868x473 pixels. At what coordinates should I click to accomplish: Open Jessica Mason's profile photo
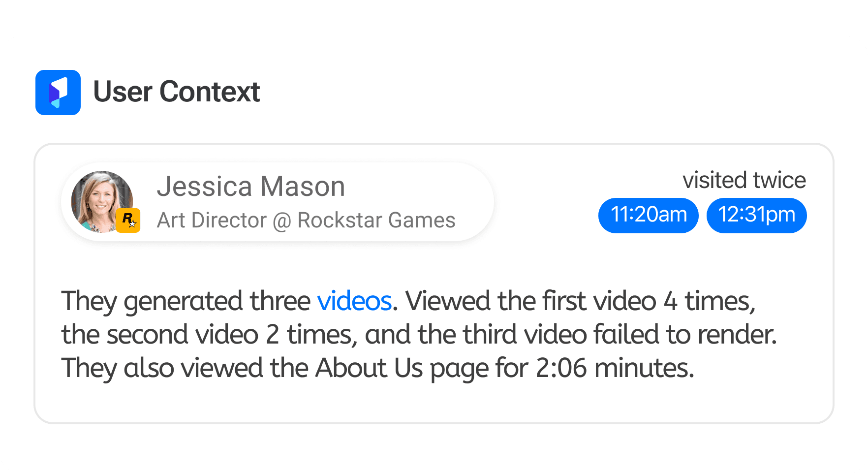click(102, 202)
